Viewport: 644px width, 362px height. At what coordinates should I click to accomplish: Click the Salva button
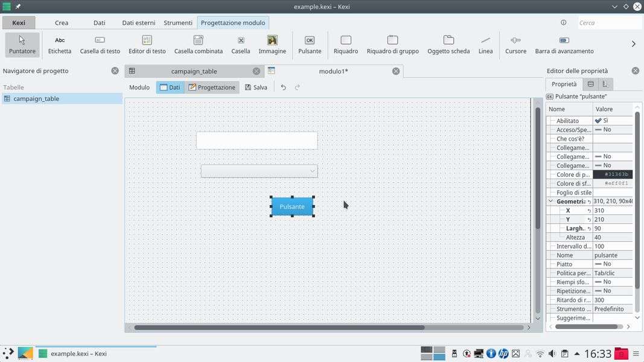point(256,87)
